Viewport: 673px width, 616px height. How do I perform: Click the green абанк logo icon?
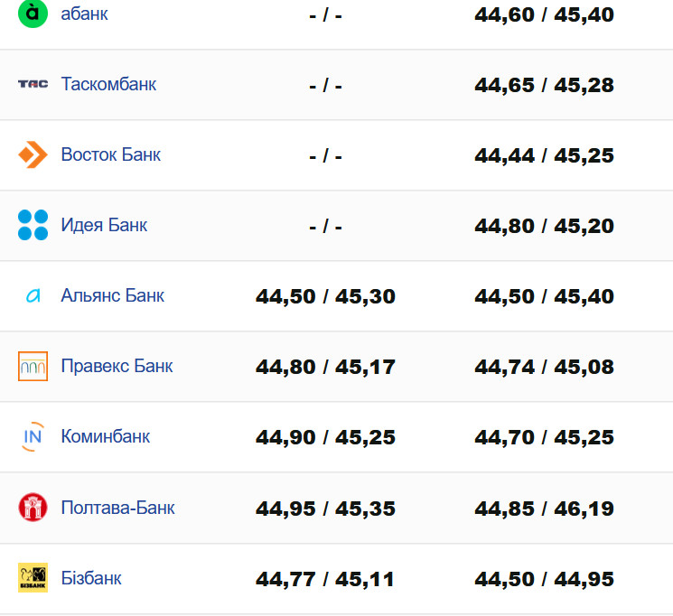(x=33, y=14)
